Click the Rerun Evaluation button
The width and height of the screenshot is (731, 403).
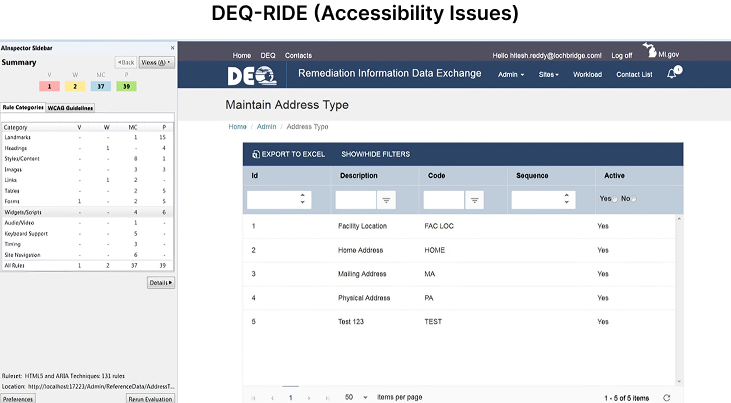(151, 398)
